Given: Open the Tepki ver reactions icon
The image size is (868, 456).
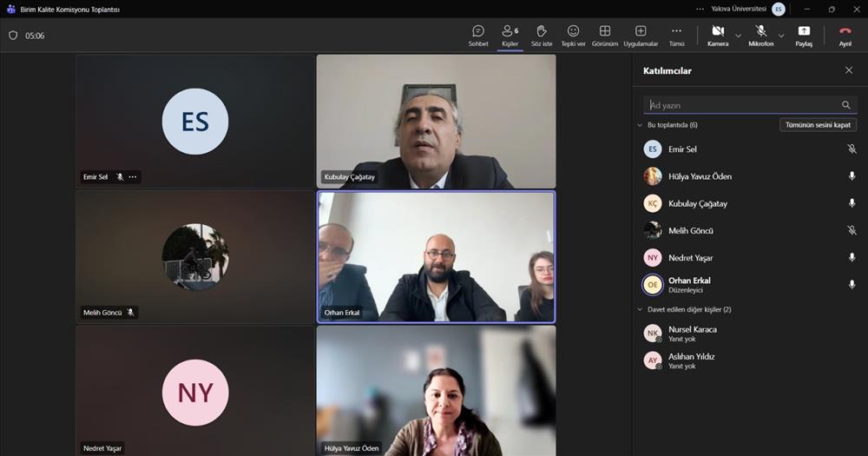Looking at the screenshot, I should click(573, 32).
